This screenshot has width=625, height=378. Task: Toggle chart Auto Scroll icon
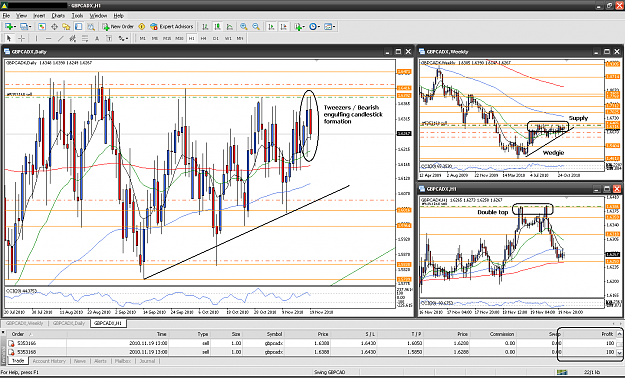click(271, 27)
